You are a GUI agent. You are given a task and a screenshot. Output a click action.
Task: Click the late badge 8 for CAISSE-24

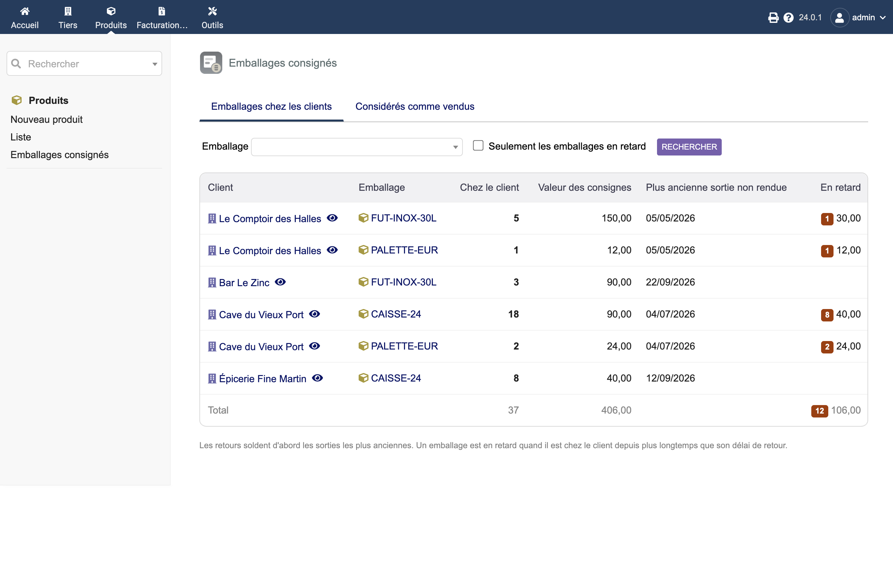pyautogui.click(x=827, y=315)
